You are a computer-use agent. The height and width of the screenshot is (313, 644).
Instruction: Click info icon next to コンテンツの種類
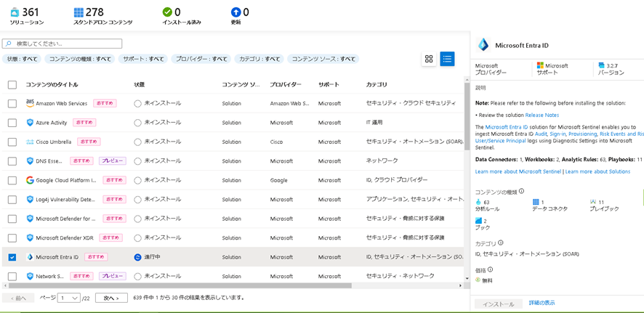click(x=521, y=192)
